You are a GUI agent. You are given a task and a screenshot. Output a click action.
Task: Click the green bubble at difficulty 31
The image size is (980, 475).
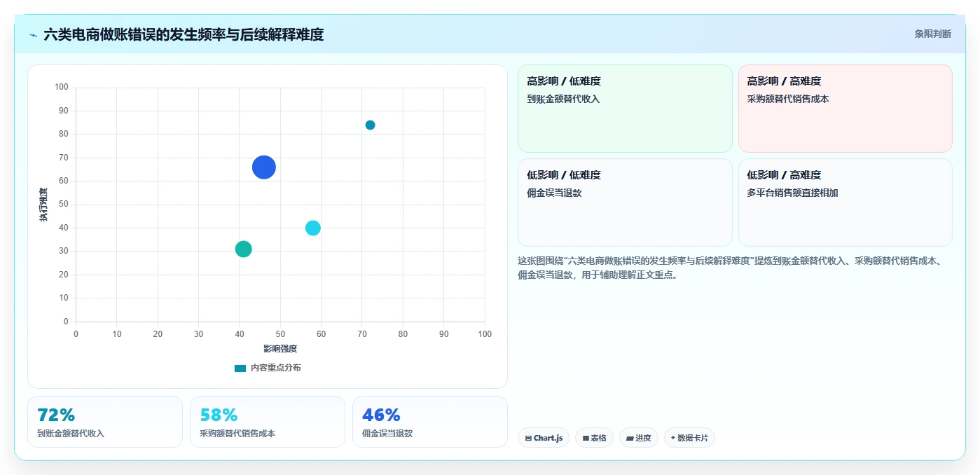click(243, 249)
